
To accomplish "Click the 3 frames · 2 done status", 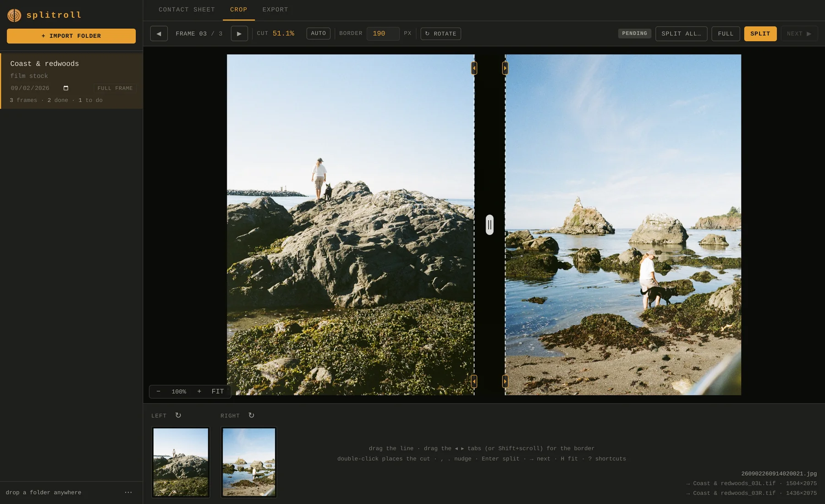I will [x=56, y=100].
